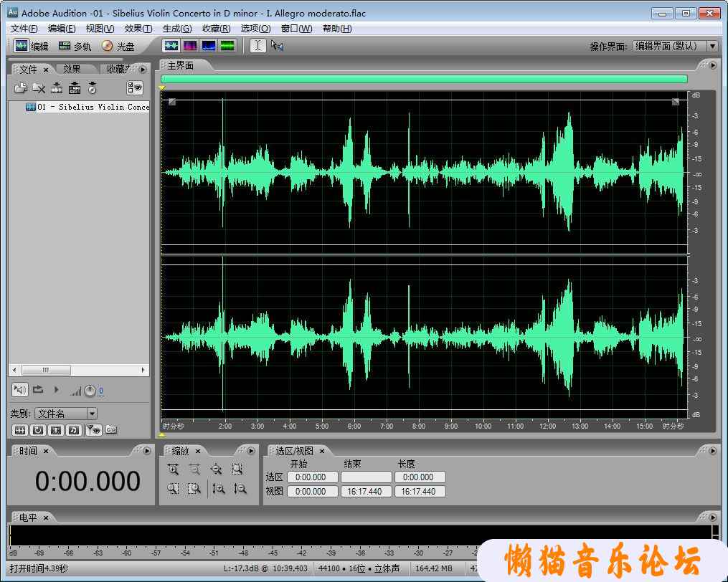The image size is (728, 582).
Task: Switch to the 光盘 CD view
Action: click(x=118, y=46)
